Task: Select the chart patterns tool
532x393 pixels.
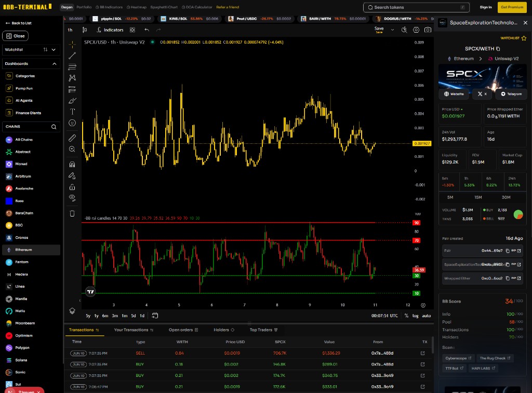Action: (x=72, y=78)
